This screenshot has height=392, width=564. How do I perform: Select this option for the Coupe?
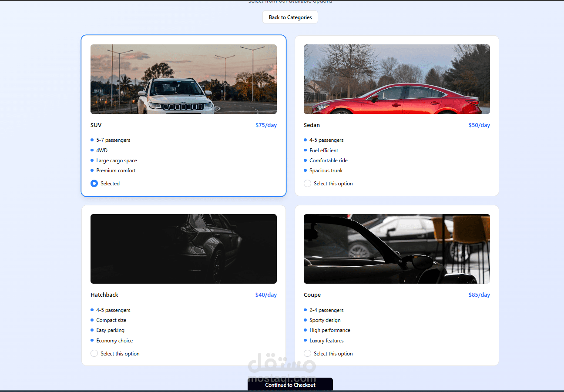pos(307,353)
